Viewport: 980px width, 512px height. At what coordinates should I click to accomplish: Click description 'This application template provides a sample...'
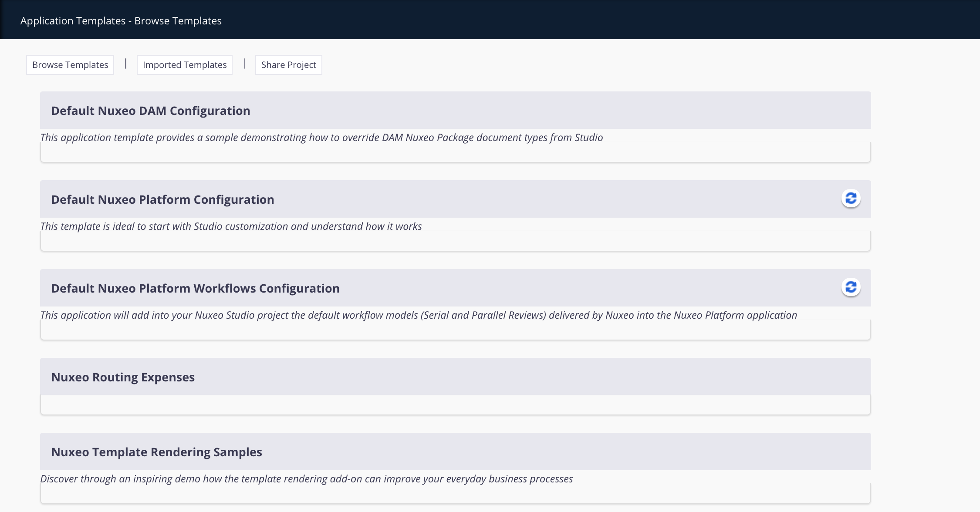pyautogui.click(x=321, y=138)
